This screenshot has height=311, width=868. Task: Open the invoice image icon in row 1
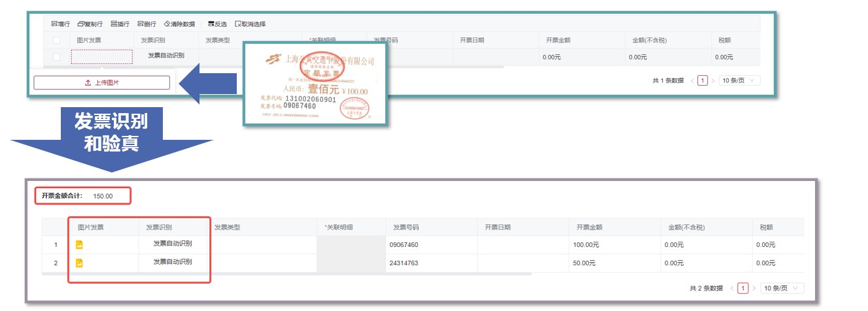tap(80, 245)
